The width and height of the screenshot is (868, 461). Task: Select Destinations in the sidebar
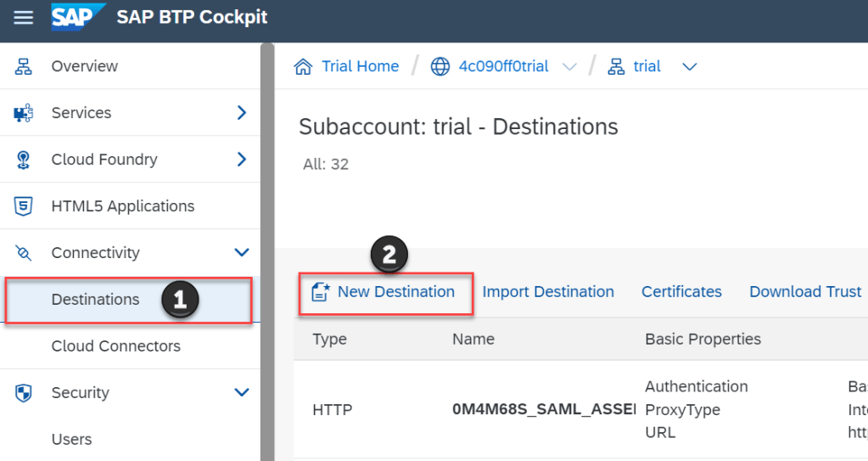coord(95,300)
